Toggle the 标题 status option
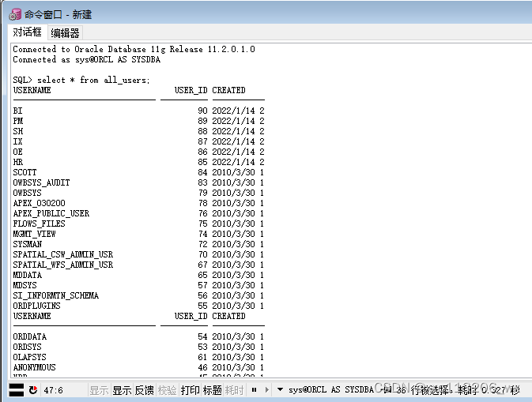This screenshot has width=532, height=402. click(213, 390)
